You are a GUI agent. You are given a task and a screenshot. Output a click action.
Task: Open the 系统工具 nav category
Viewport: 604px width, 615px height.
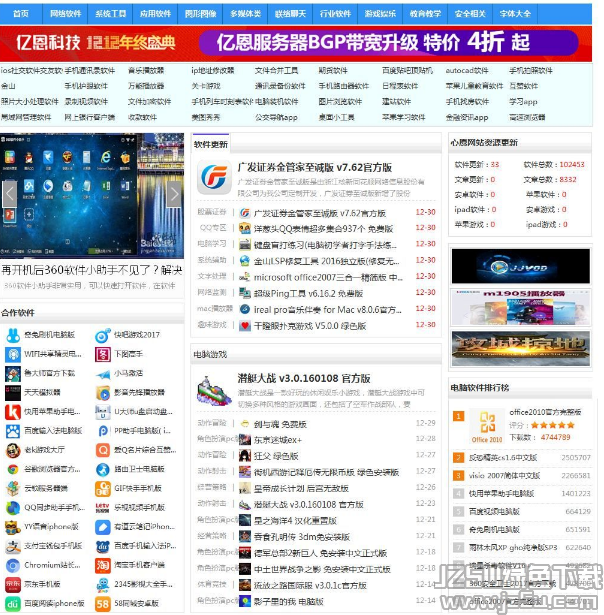pyautogui.click(x=110, y=14)
